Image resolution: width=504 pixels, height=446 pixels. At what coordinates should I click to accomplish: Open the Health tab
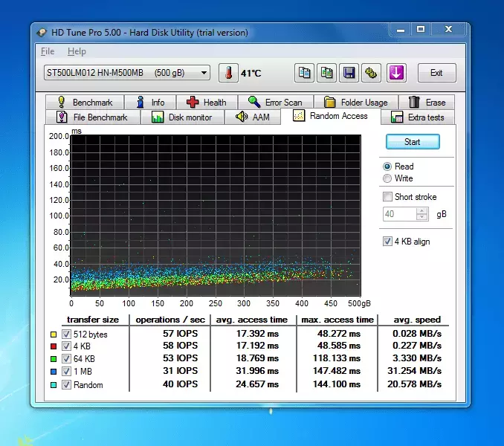(x=207, y=103)
